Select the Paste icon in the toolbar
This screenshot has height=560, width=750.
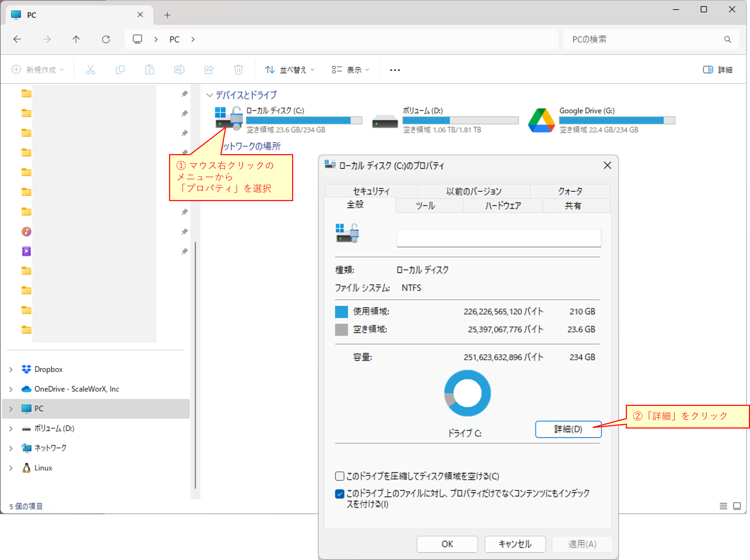pyautogui.click(x=149, y=69)
